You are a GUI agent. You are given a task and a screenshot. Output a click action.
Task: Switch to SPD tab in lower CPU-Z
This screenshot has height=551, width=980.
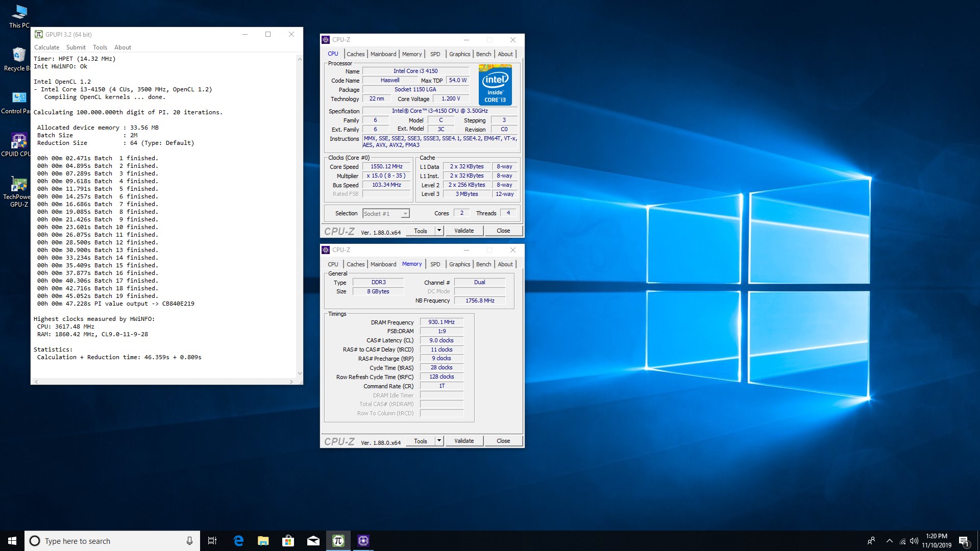(435, 264)
